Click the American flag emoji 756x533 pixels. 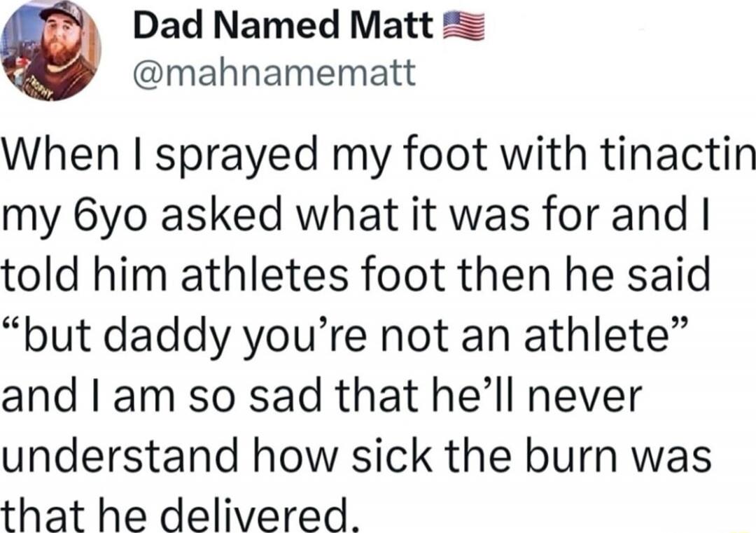click(463, 26)
